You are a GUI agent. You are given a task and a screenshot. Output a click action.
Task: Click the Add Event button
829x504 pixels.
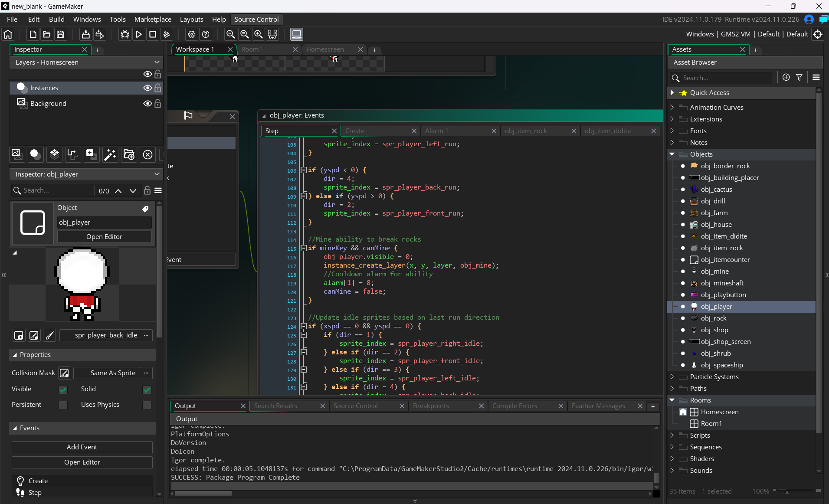pyautogui.click(x=82, y=447)
